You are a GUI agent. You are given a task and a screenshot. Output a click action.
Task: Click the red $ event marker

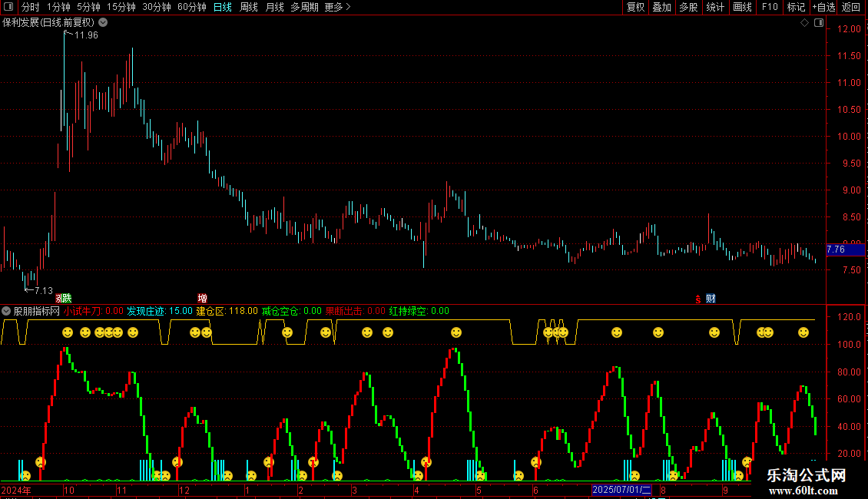[698, 299]
